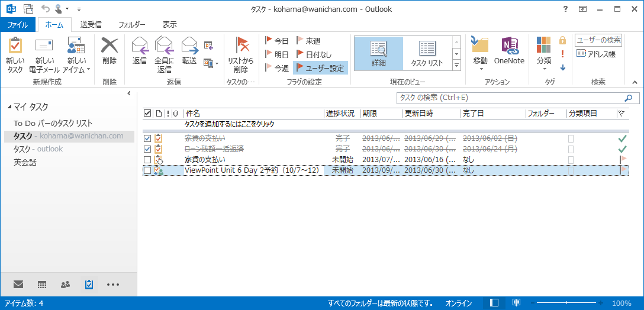Open Help with the question mark
Screen dimensions: 644x310
point(565,9)
